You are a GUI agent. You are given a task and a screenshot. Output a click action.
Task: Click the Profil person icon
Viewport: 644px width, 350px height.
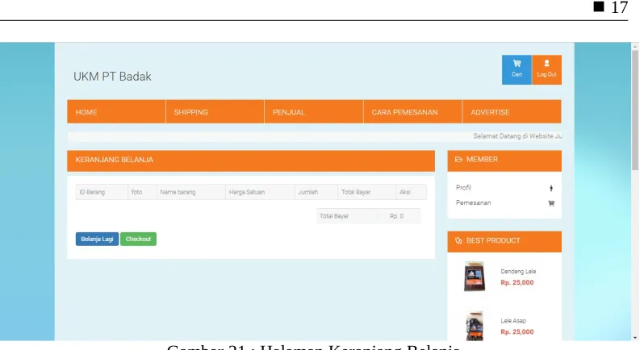click(551, 188)
